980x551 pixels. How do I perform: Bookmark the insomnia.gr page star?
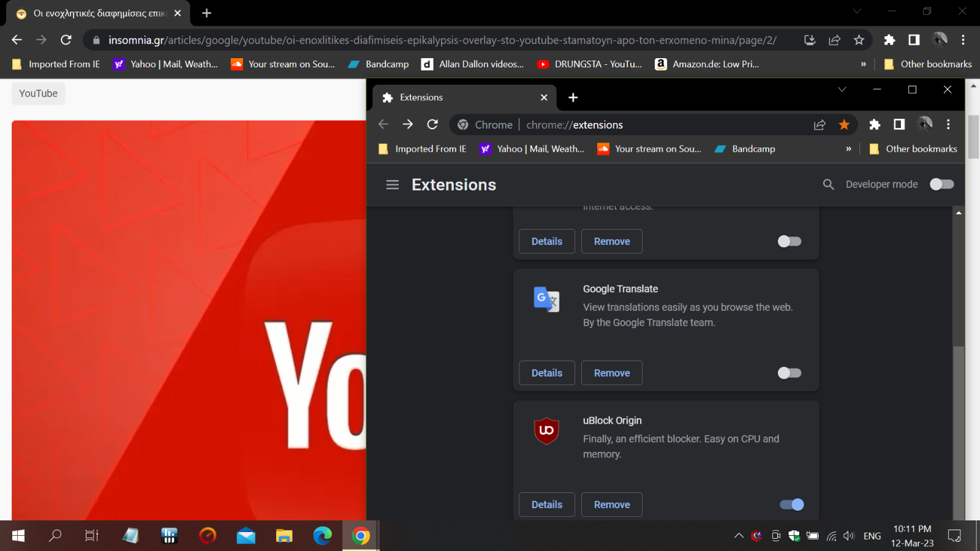point(859,40)
